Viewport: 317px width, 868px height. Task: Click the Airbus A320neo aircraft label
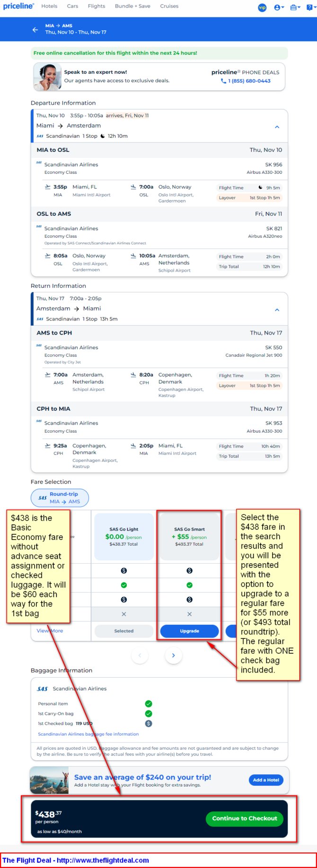(265, 236)
